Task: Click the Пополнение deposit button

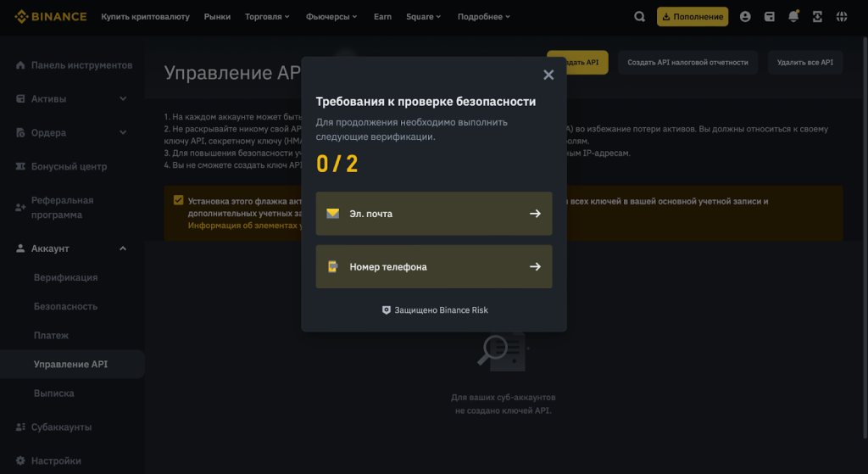Action: (693, 17)
